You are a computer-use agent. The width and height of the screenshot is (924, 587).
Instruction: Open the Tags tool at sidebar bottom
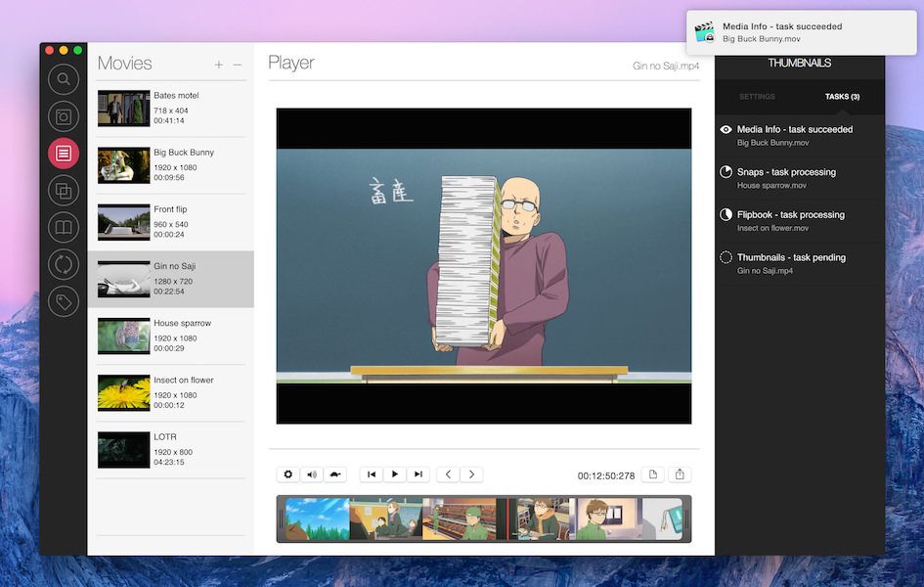pos(63,301)
